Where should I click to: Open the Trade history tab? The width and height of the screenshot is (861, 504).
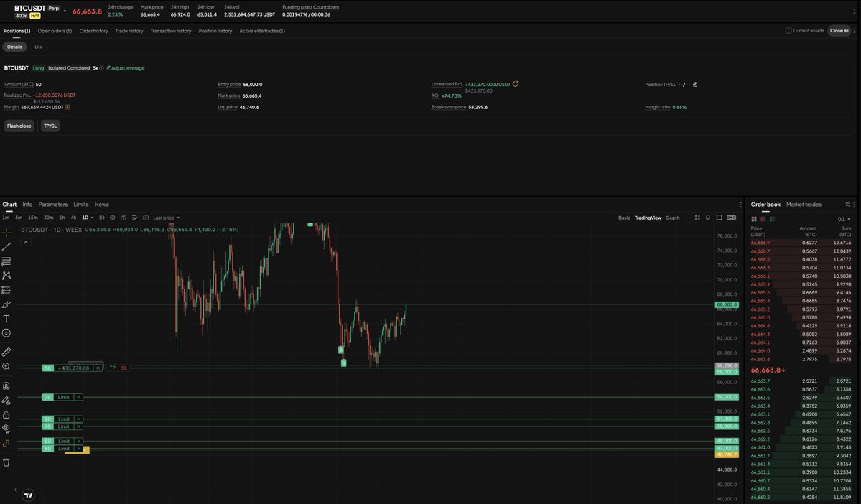pyautogui.click(x=129, y=31)
